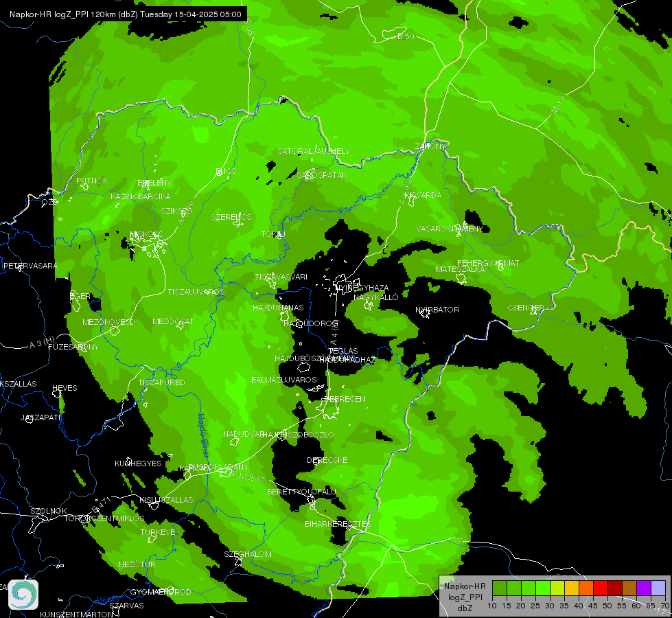Select the lavender 65-70 dBZ legend swatch

(658, 588)
